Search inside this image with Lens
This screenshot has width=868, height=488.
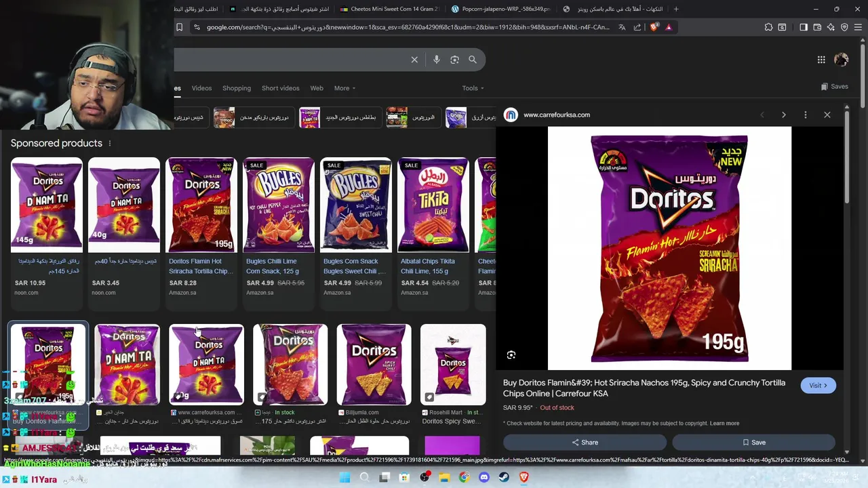(511, 355)
